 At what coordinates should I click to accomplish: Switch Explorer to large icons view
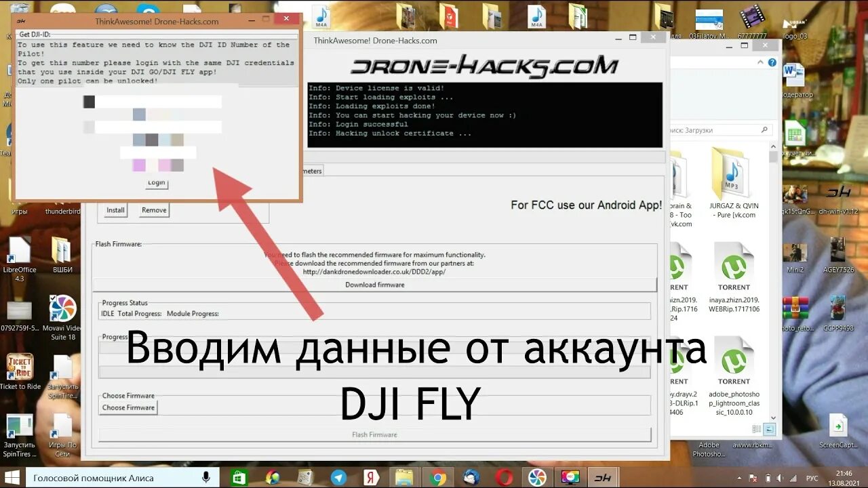coord(769,429)
